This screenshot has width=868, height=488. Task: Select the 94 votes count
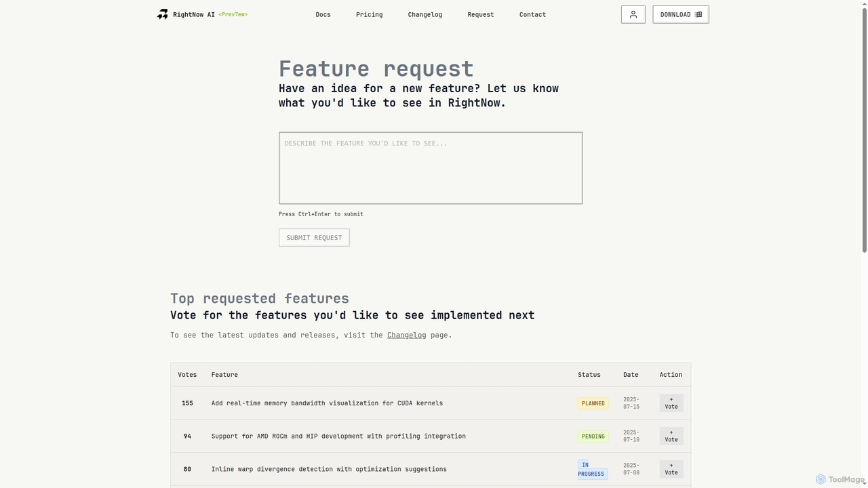pos(187,436)
